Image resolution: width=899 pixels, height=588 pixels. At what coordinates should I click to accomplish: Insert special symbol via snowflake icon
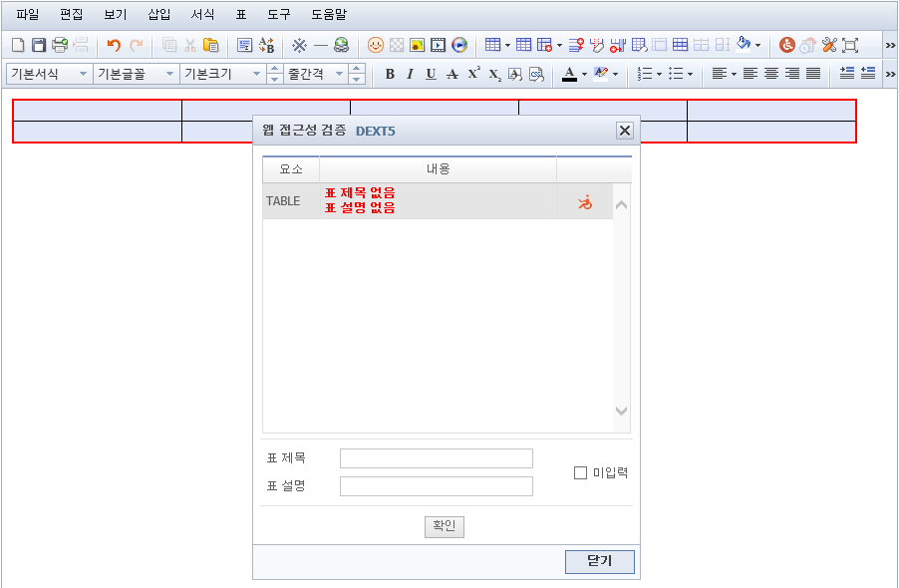coord(299,45)
